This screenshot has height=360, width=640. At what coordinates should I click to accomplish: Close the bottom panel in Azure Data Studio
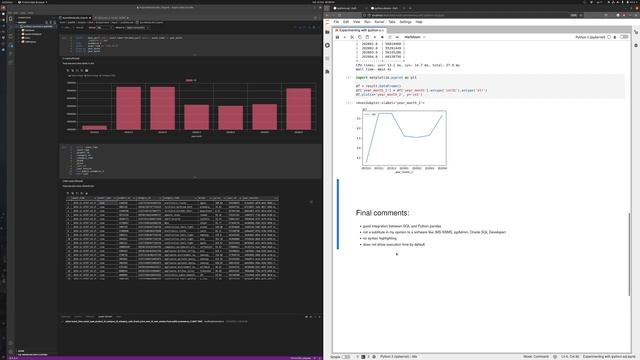(x=319, y=317)
